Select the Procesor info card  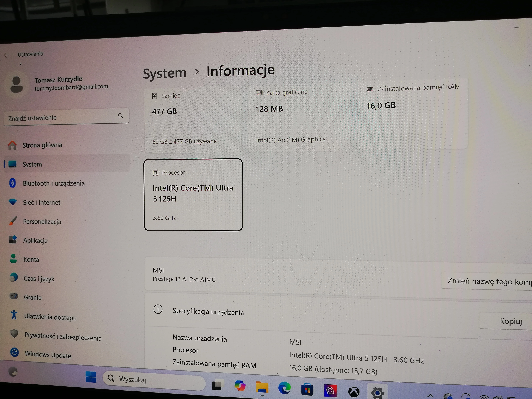pyautogui.click(x=193, y=195)
